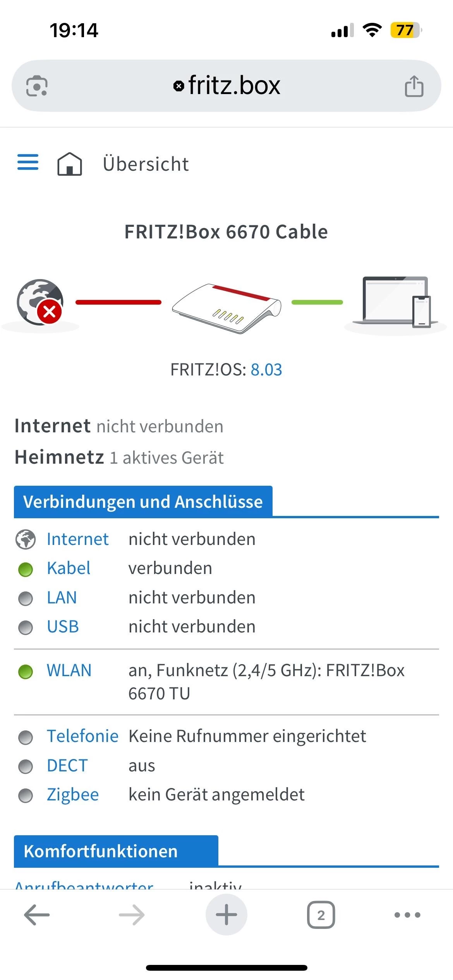The height and width of the screenshot is (980, 453).
Task: Open the hamburger navigation menu
Action: 28,162
